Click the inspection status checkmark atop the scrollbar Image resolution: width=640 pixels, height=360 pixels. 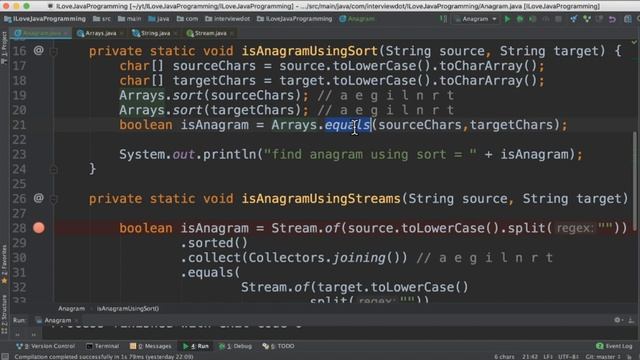(x=634, y=42)
